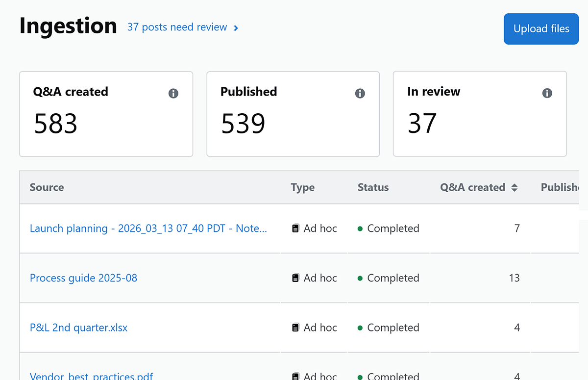Click Ad hoc document icon in P&L 2nd quarter row

(x=295, y=328)
